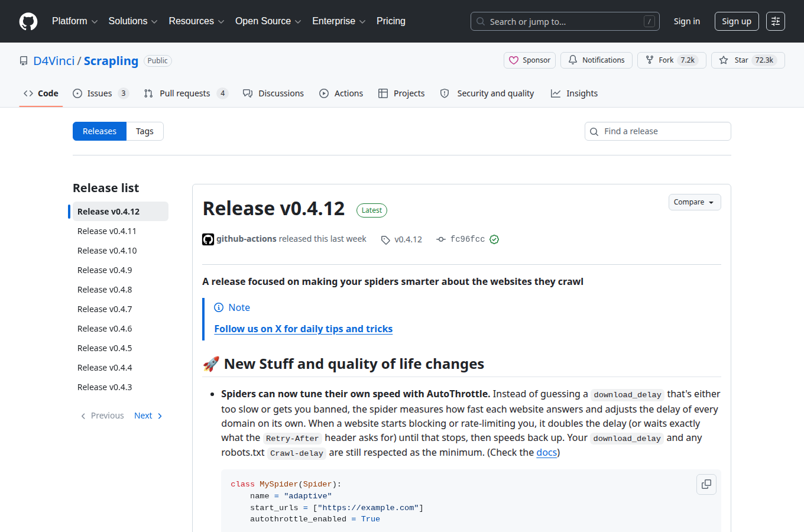The height and width of the screenshot is (532, 804).
Task: Expand the Solutions menu
Action: [x=133, y=21]
